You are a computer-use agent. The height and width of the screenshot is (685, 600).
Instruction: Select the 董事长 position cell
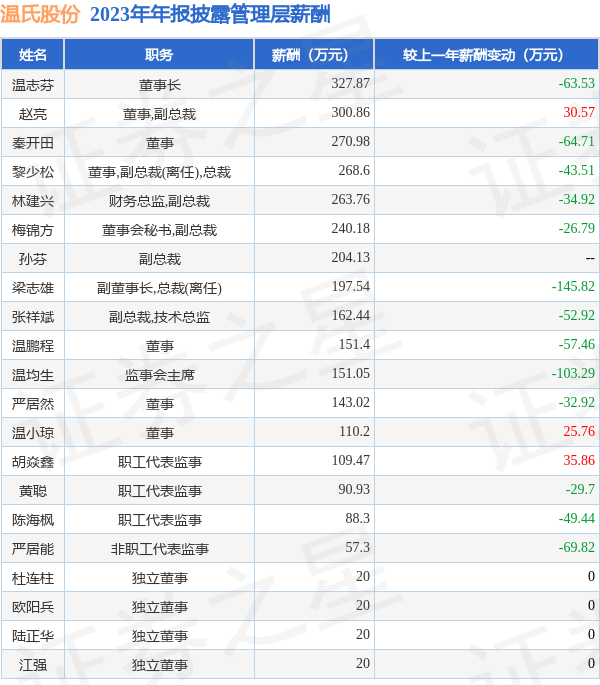pyautogui.click(x=159, y=84)
